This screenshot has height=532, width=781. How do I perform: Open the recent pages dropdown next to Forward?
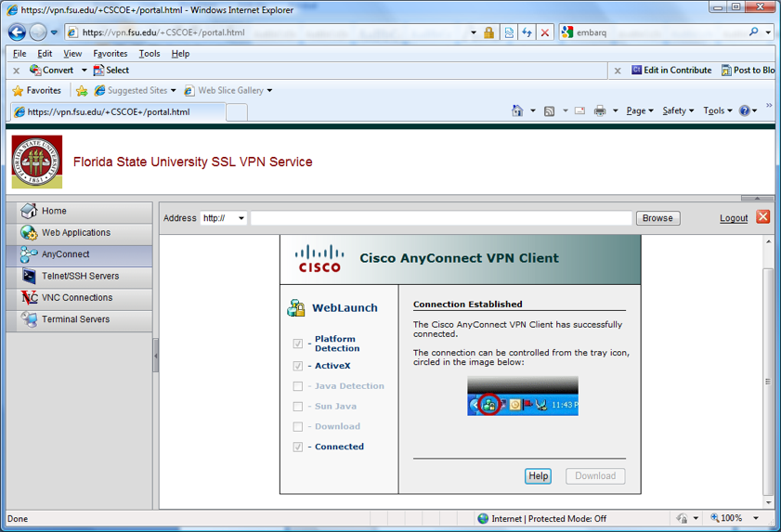54,32
